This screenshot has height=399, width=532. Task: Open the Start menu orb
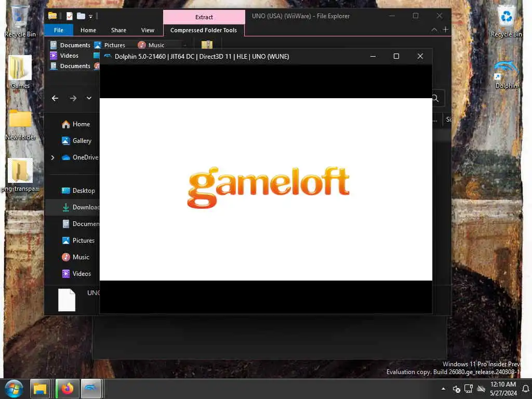tap(14, 389)
